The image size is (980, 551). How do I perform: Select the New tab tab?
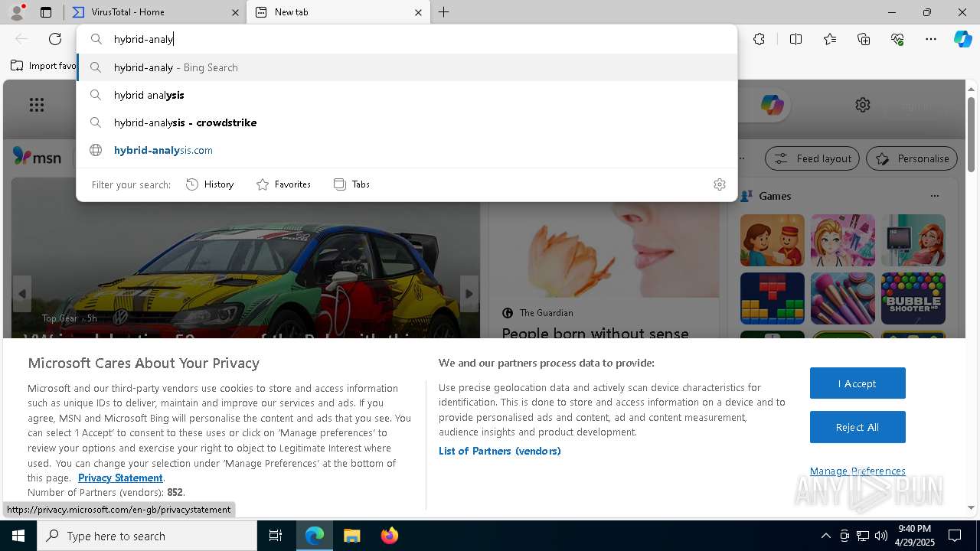[x=337, y=12]
